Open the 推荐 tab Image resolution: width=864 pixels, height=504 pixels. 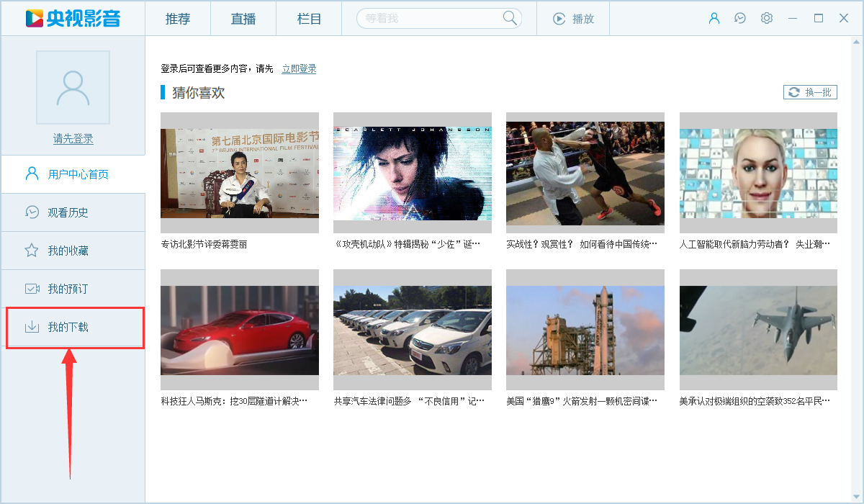tap(178, 19)
